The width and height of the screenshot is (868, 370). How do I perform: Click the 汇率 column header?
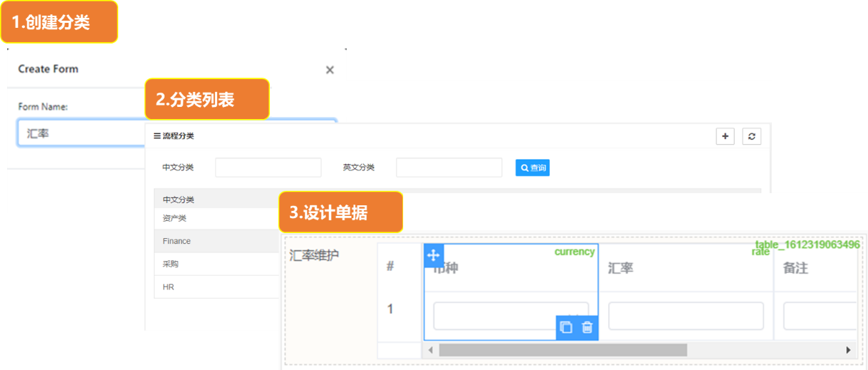click(x=621, y=268)
